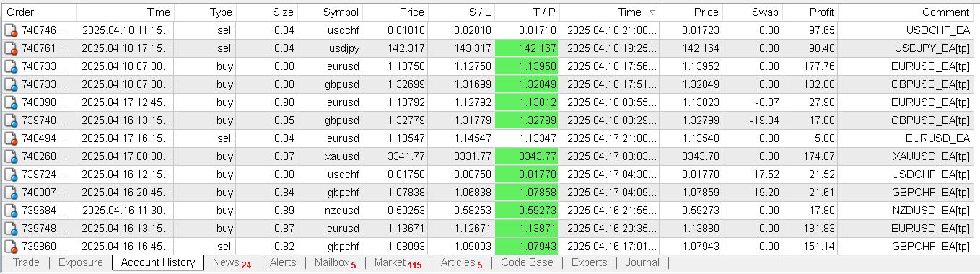Click the order icon of the nzdusd row

pyautogui.click(x=11, y=211)
